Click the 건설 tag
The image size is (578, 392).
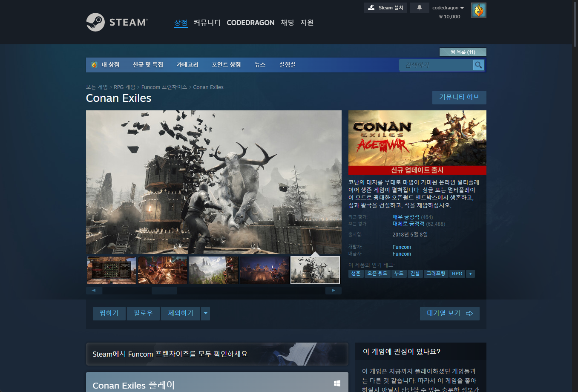coord(415,274)
